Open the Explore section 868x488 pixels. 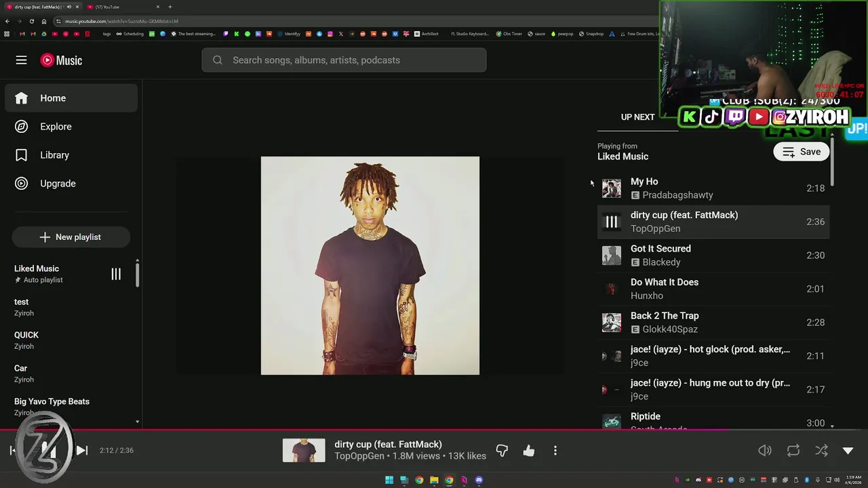(x=71, y=127)
